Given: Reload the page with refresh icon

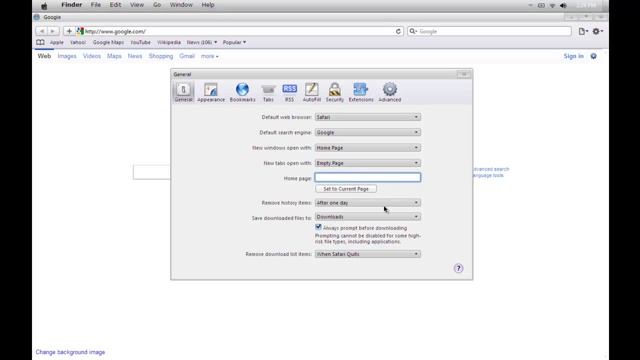Looking at the screenshot, I should 398,31.
